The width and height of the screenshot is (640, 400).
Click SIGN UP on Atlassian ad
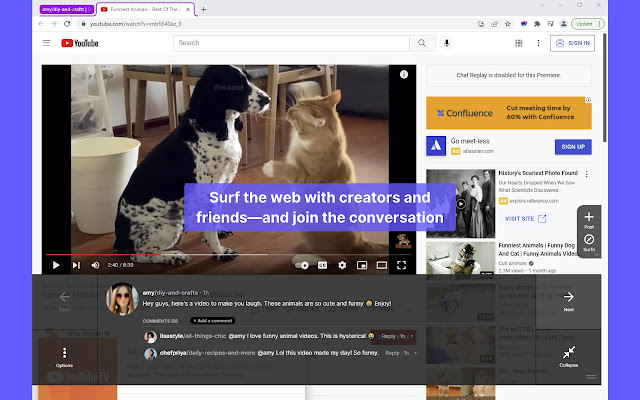573,147
